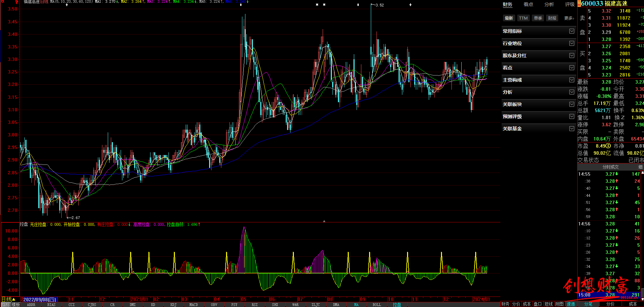This screenshot has height=307, width=644.
Task: Select the 控盘 indicator tab
Action: click(x=397, y=305)
